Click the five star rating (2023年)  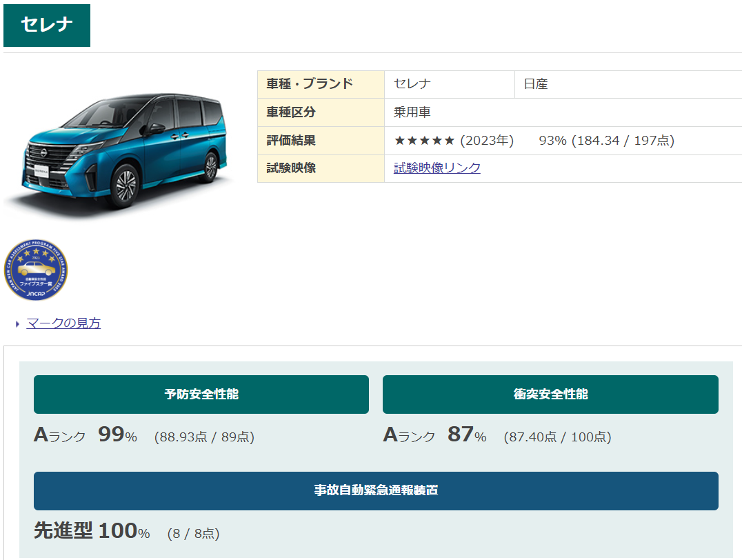pyautogui.click(x=454, y=141)
